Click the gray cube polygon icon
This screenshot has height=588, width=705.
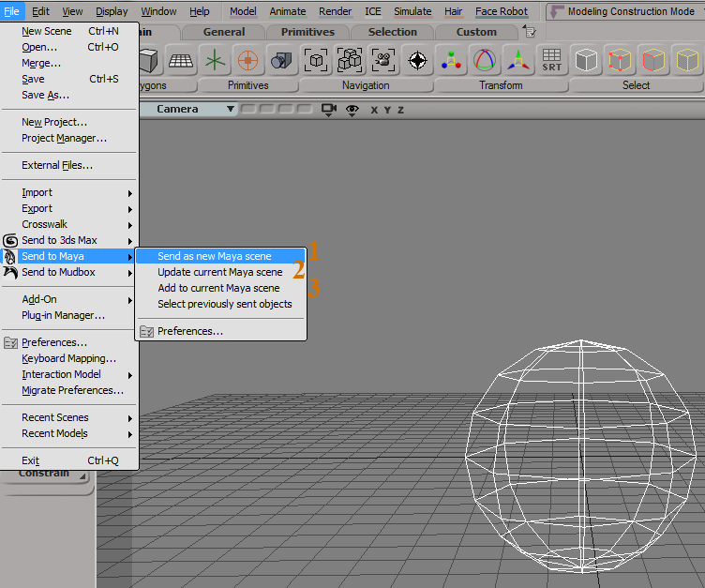[x=149, y=60]
